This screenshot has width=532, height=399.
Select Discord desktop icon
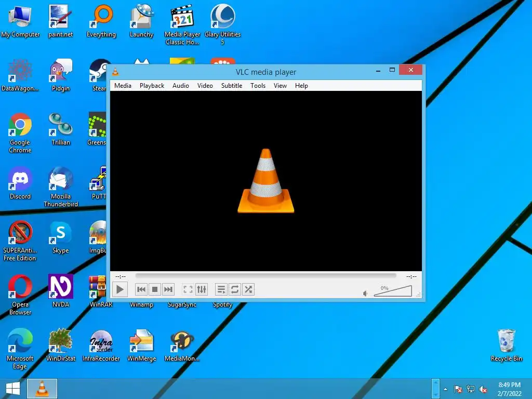(x=20, y=183)
